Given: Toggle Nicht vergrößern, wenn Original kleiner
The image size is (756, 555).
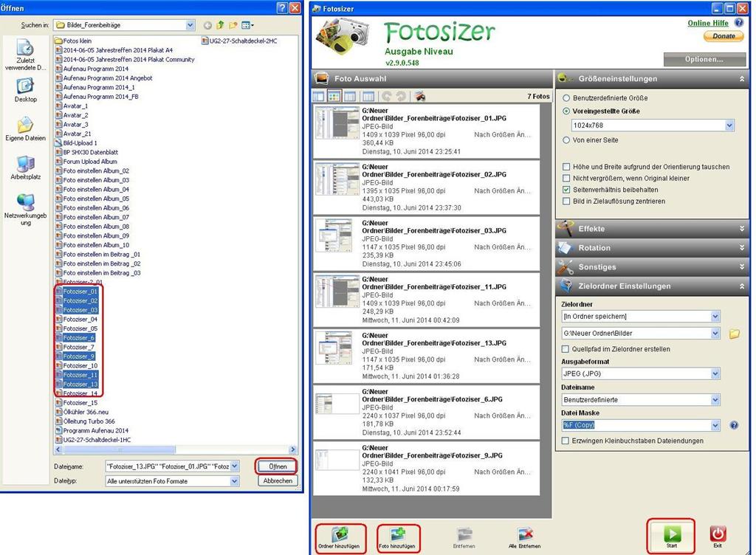Looking at the screenshot, I should pos(566,179).
